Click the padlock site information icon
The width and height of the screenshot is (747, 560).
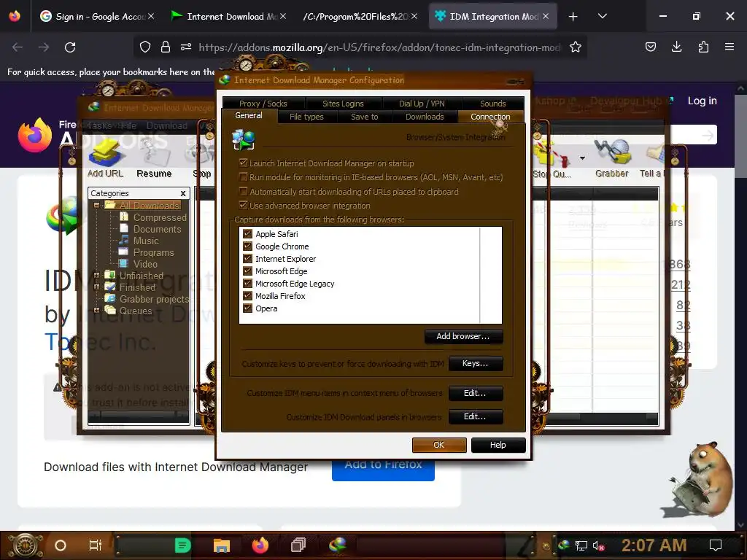click(166, 47)
